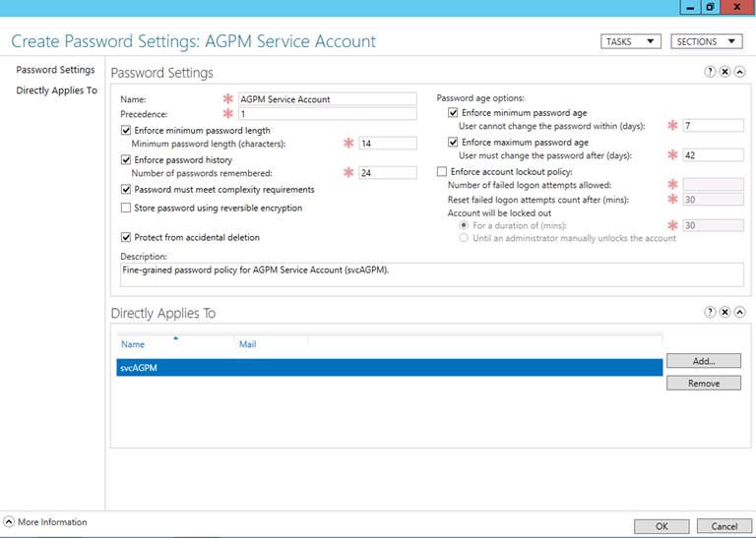Uncheck Enforce password history
This screenshot has height=538, width=756.
[x=125, y=159]
